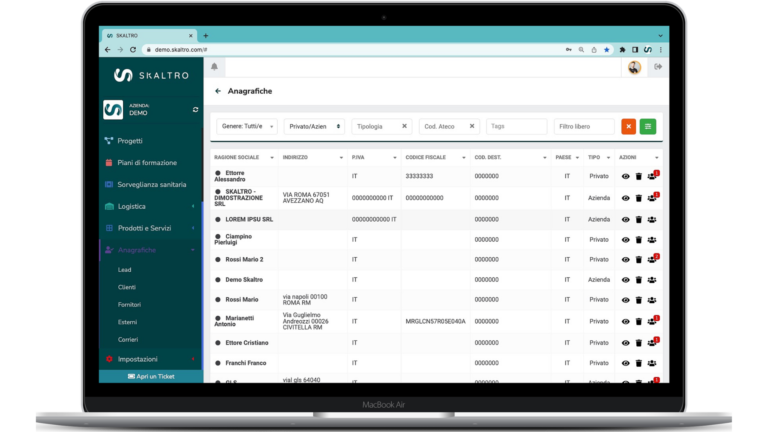Delete the SKALTRO - DIMOSTRAZIONE SRL record

point(639,198)
